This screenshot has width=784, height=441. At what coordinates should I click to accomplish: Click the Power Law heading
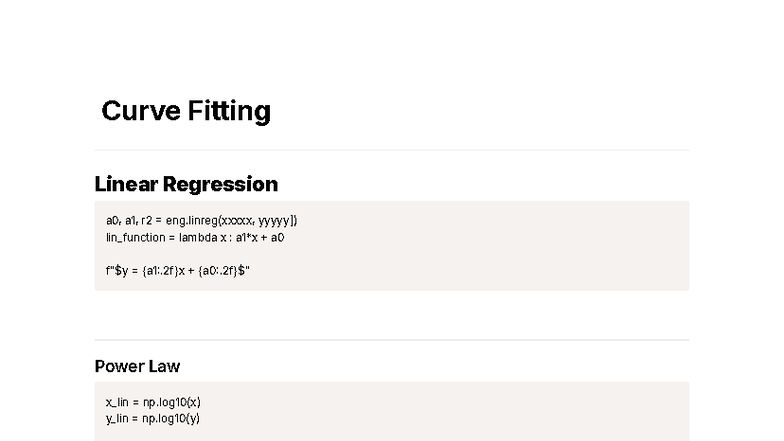coord(137,366)
